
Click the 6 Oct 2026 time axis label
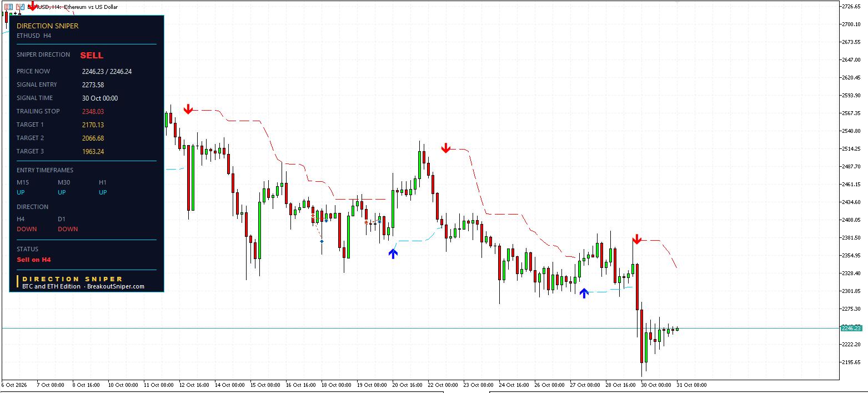coord(14,385)
